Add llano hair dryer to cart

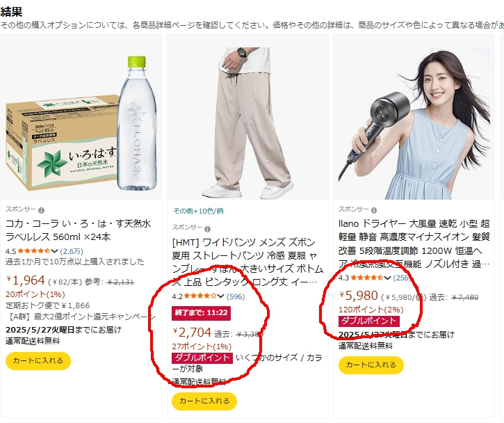[x=371, y=365]
